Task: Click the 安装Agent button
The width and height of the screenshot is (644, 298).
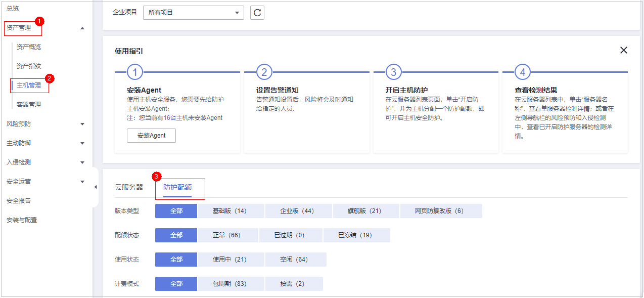Action: click(151, 136)
